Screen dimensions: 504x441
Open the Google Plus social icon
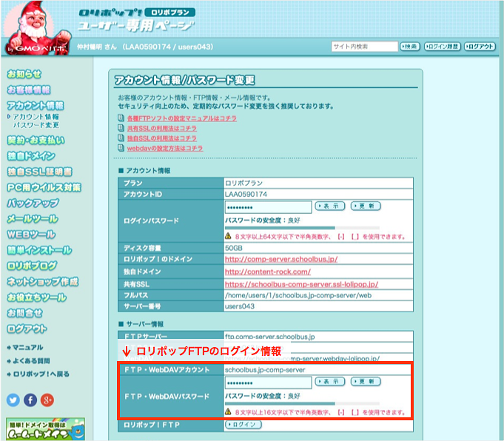pos(47,400)
